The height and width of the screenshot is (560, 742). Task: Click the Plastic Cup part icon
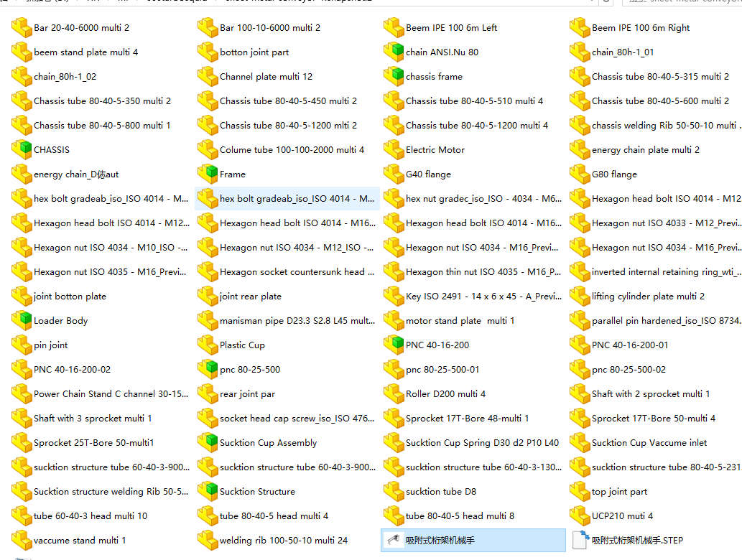point(208,345)
